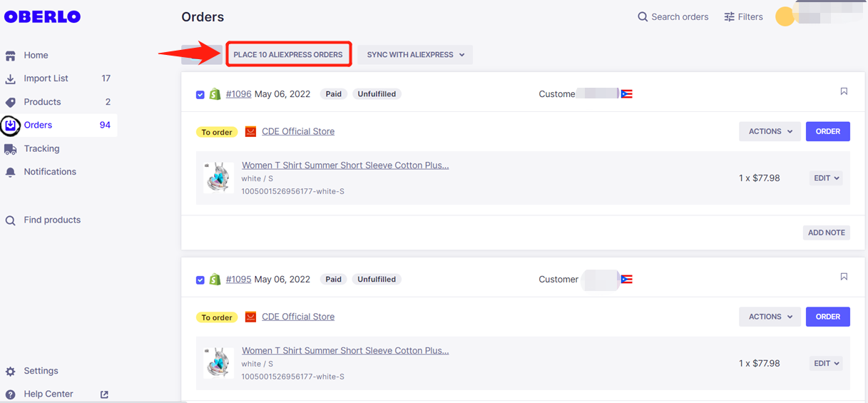Open product thumbnail in order #1096

218,178
